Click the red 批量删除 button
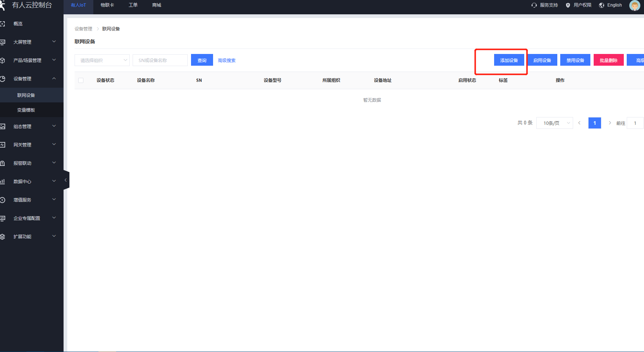 coord(608,60)
